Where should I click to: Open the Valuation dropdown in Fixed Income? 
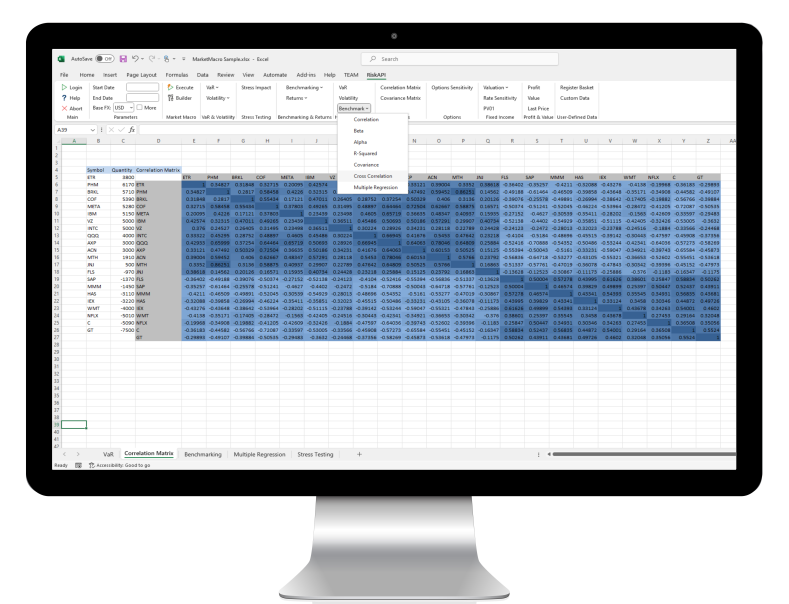[x=496, y=88]
